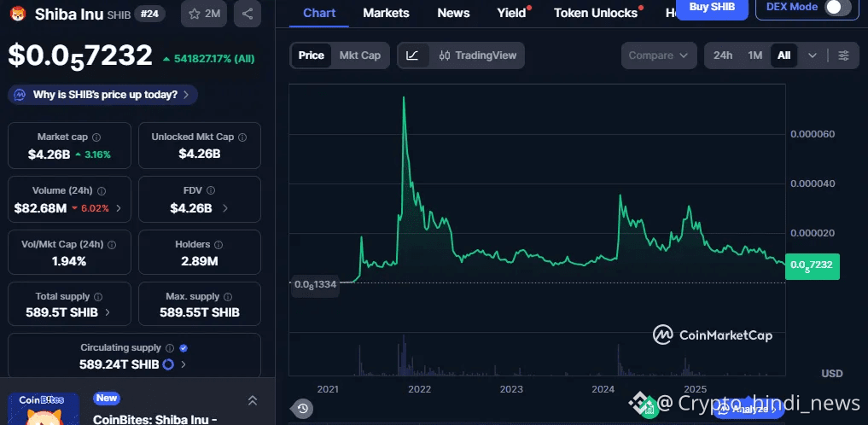Open the Chart tab

click(319, 13)
